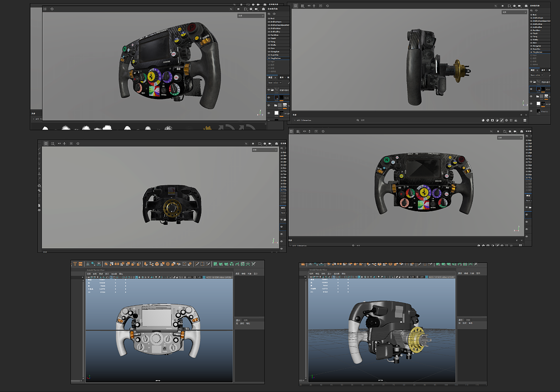Open Arnold RenderView tab in bottom-right Maya
Screen dimensions: 560x392
coord(318,270)
